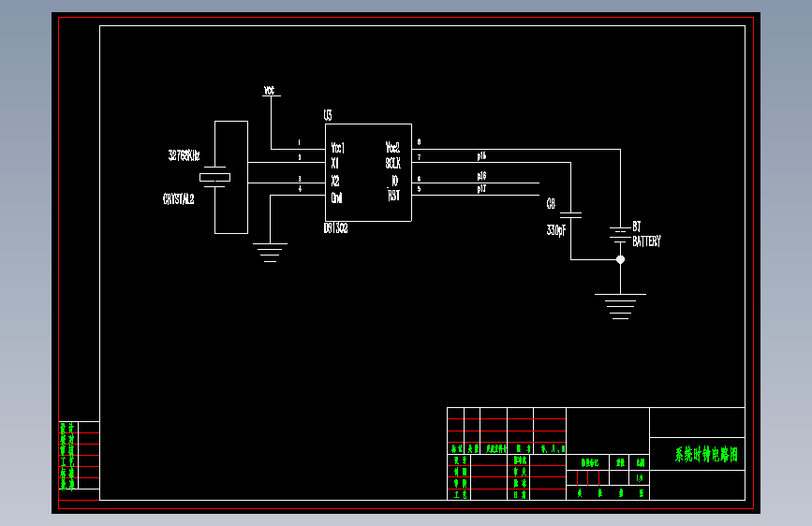Select the Gnd pin label inside the chip
Image resolution: width=812 pixels, height=526 pixels.
[x=336, y=197]
